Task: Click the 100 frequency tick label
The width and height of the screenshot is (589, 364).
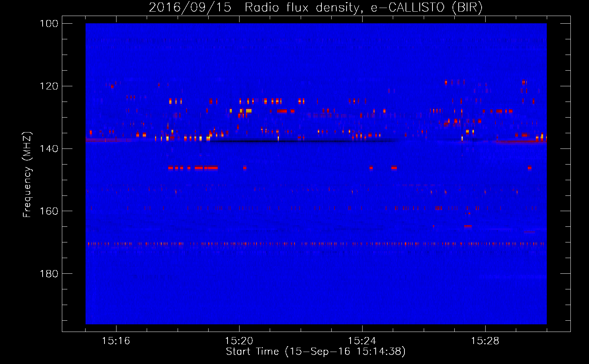Action: (49, 24)
